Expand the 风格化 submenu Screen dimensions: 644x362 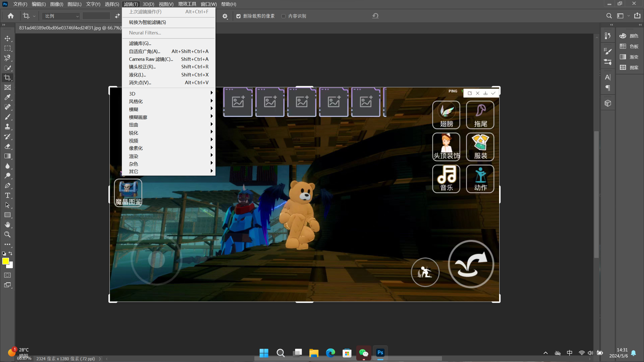[168, 101]
